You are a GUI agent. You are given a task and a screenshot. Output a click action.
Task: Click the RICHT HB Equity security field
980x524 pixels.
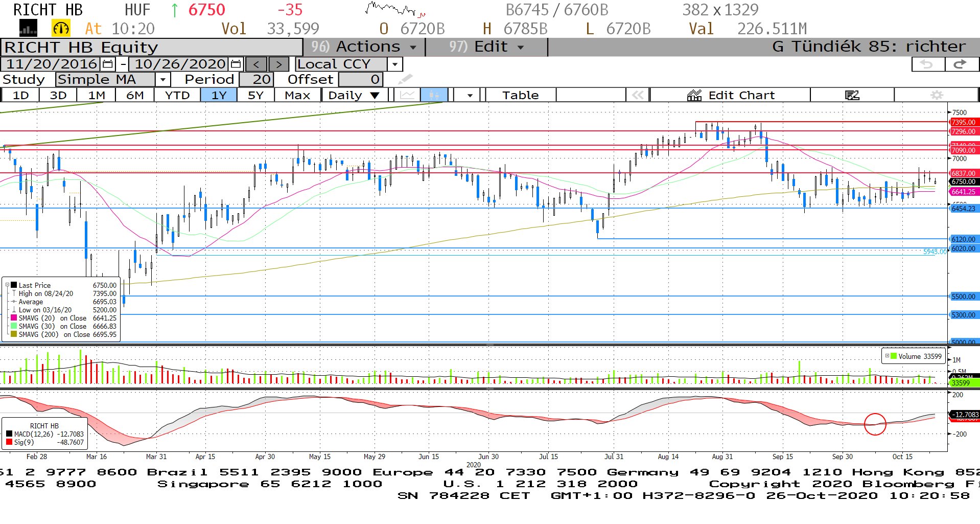coord(152,47)
